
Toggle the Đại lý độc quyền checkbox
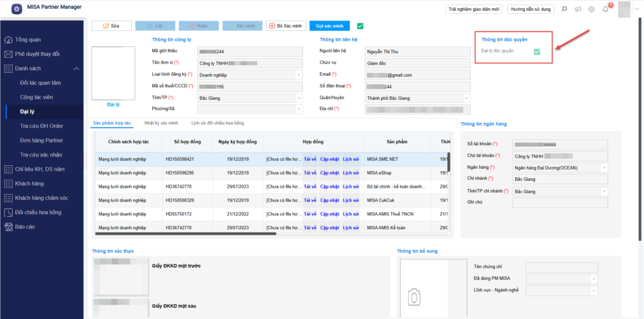[x=537, y=51]
